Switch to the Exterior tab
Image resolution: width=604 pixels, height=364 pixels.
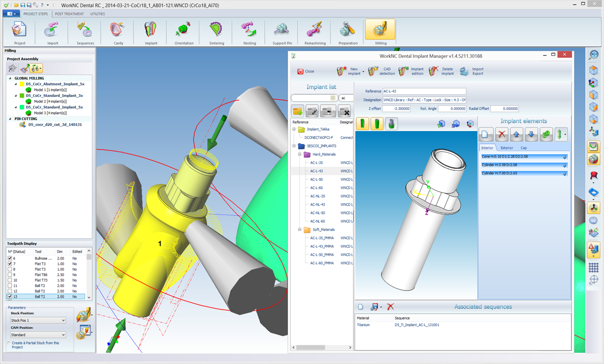coord(507,148)
